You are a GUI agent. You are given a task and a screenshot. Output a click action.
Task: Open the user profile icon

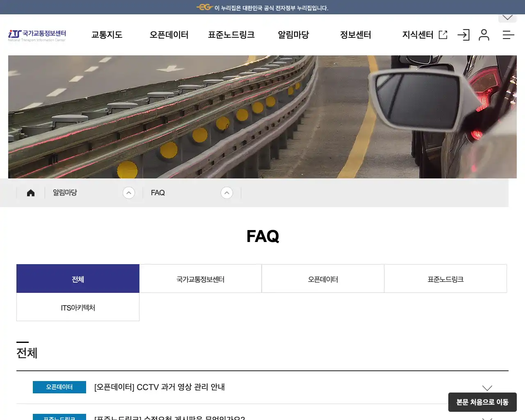[x=484, y=35]
